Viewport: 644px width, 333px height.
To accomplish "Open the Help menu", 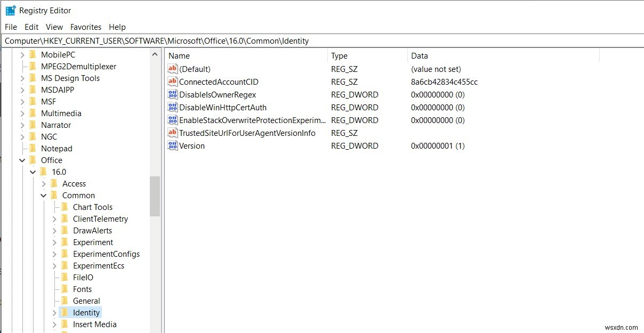I will point(117,27).
